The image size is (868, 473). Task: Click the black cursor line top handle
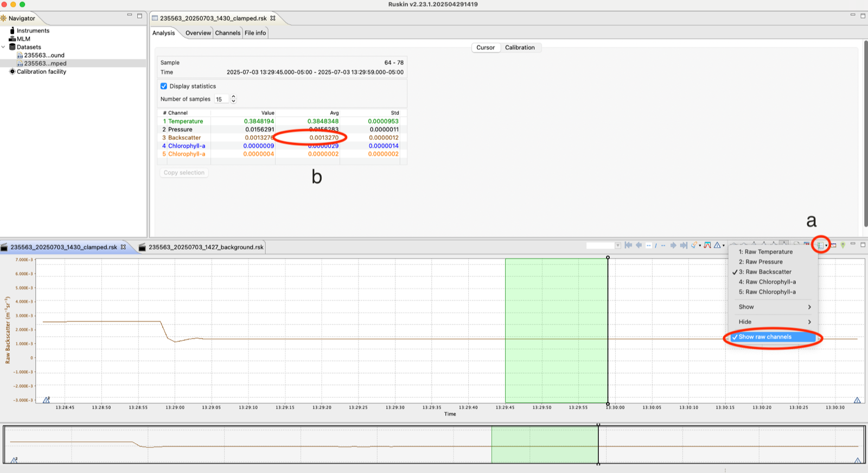pos(608,257)
